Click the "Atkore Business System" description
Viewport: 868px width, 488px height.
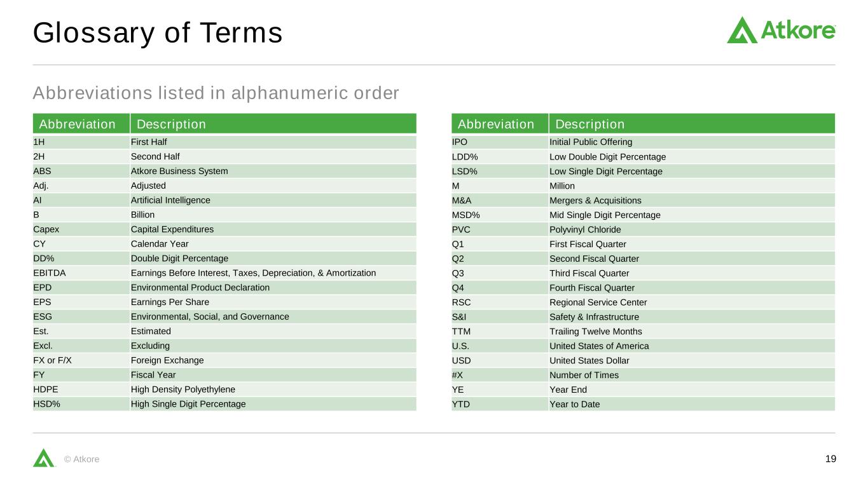pyautogui.click(x=179, y=171)
